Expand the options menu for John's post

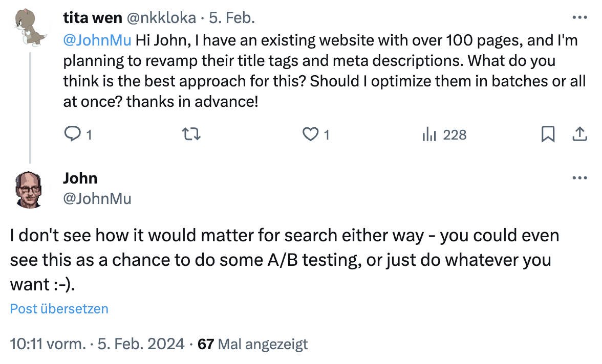pos(579,177)
